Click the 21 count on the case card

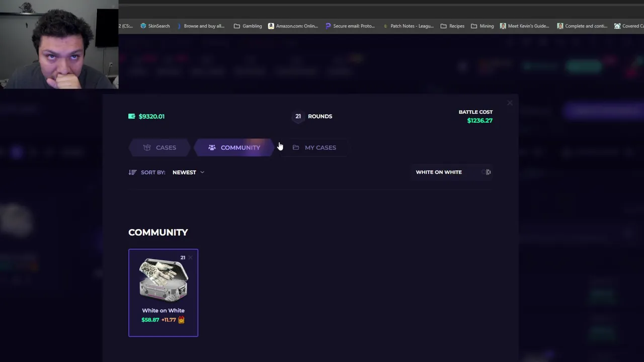tap(183, 257)
